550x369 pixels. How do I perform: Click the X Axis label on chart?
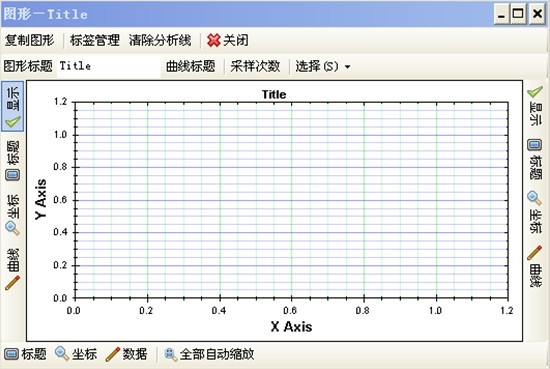(x=291, y=327)
